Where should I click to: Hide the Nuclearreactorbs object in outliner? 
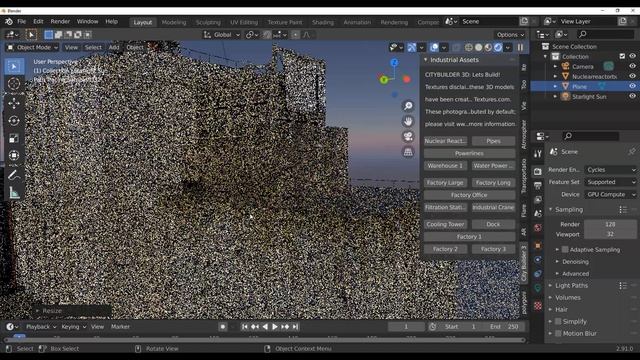[x=632, y=76]
